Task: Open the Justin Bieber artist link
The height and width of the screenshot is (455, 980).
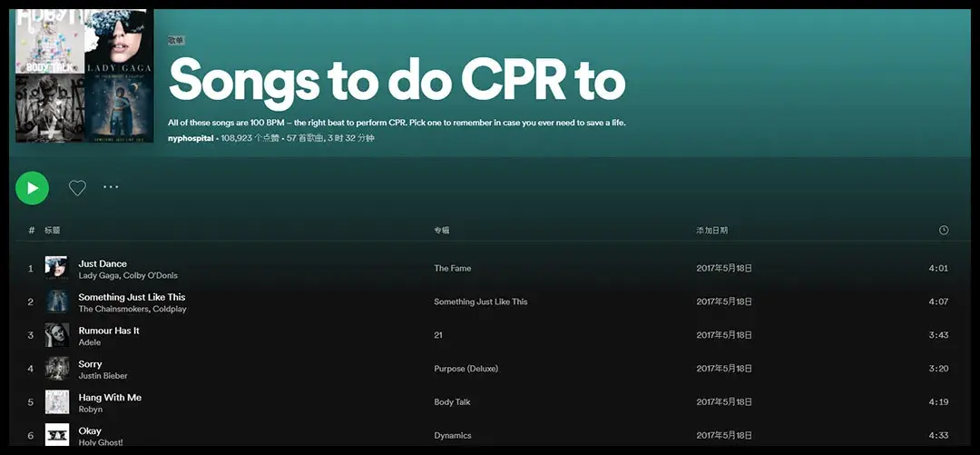Action: (103, 375)
